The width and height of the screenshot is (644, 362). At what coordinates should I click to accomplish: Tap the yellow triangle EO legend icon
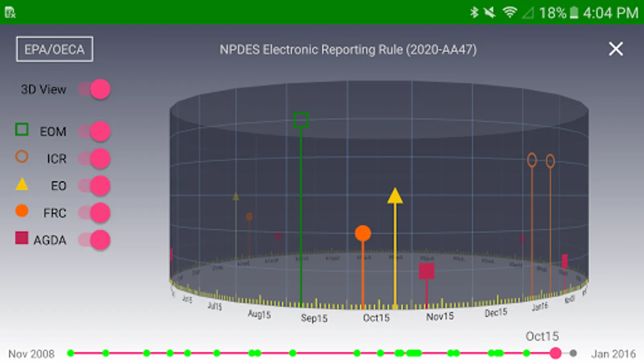[22, 184]
